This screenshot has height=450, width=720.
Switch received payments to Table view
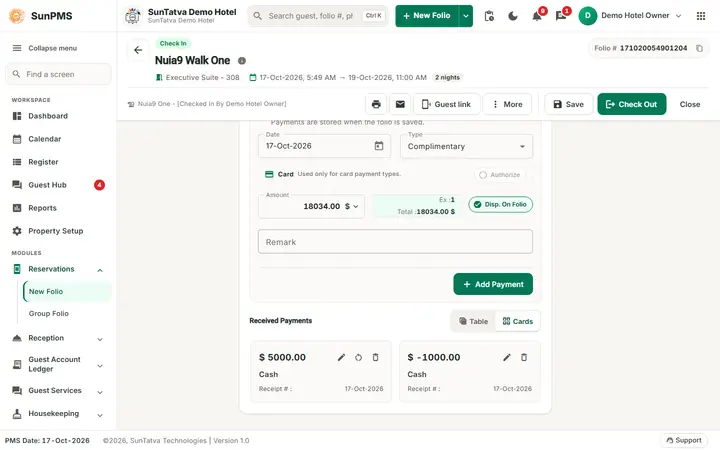tap(473, 321)
